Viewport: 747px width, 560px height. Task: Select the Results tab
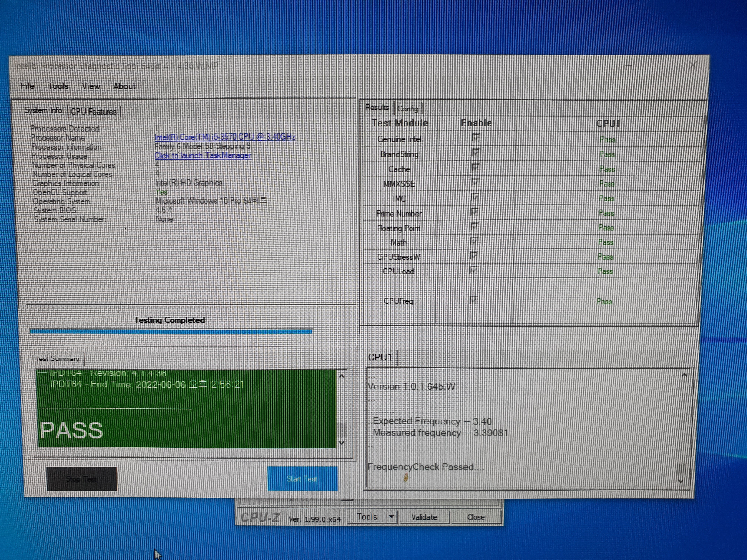coord(377,107)
